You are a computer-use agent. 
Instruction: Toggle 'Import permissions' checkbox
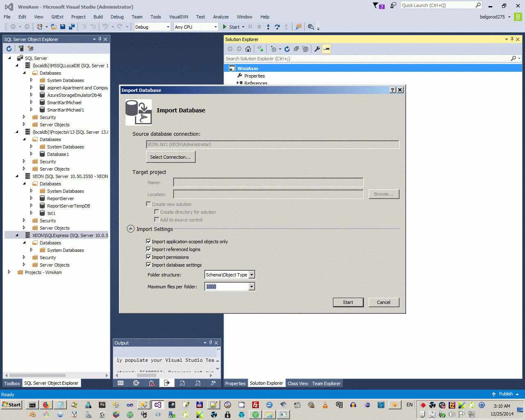pyautogui.click(x=149, y=257)
